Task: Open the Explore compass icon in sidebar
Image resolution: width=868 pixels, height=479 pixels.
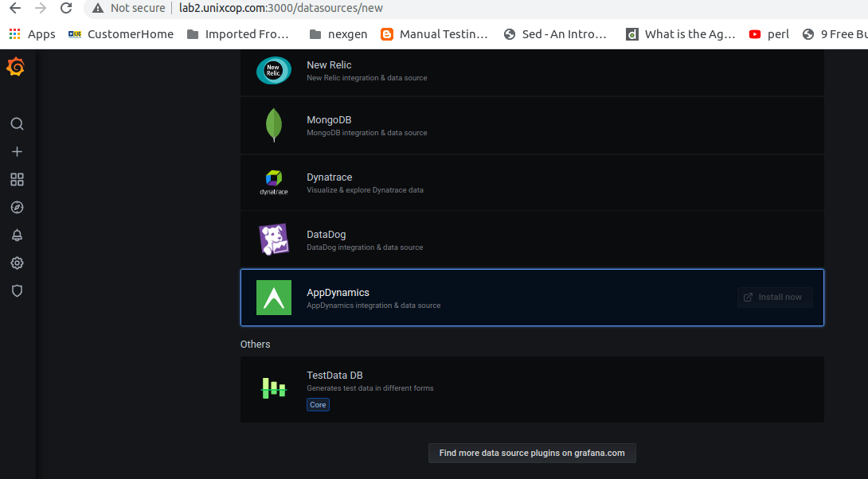Action: pyautogui.click(x=18, y=208)
